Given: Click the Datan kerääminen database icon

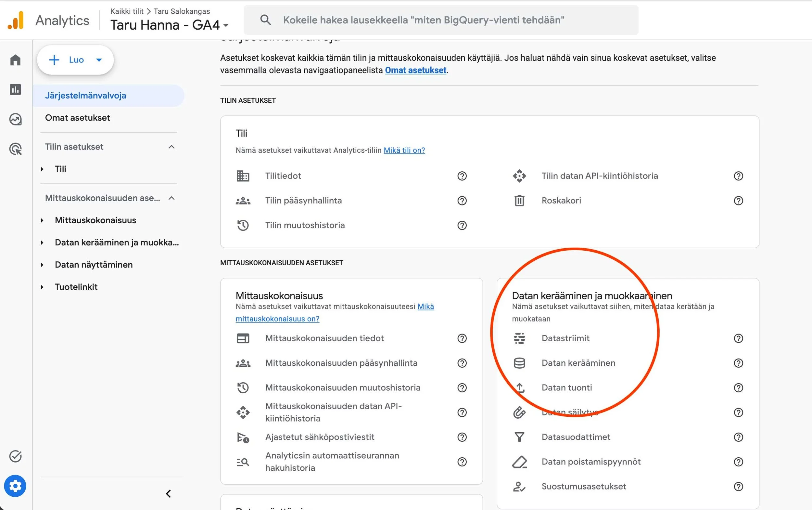Looking at the screenshot, I should pyautogui.click(x=519, y=363).
